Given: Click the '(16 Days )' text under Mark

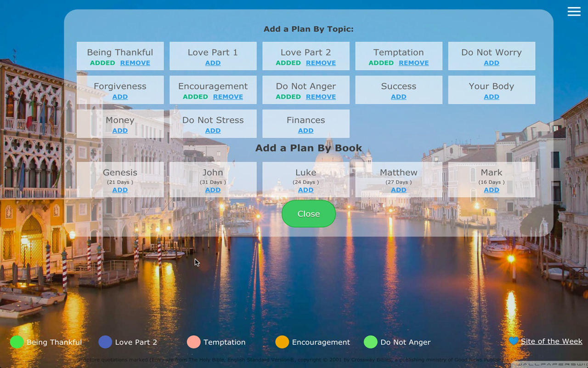Looking at the screenshot, I should point(492,182).
